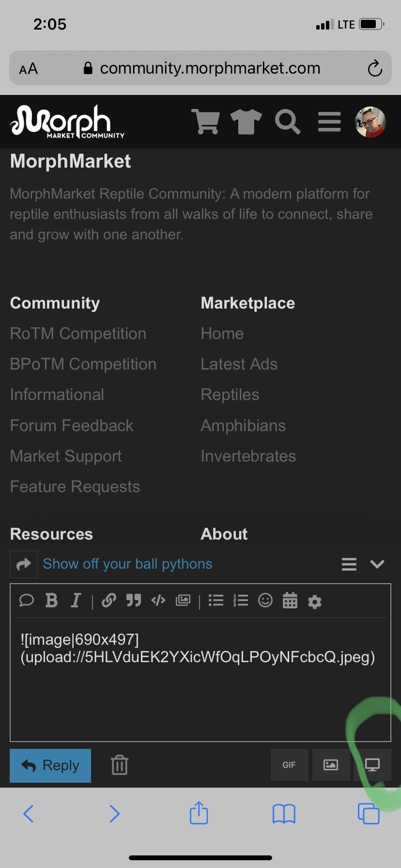The image size is (401, 868).
Task: Open the user profile avatar
Action: (x=370, y=122)
